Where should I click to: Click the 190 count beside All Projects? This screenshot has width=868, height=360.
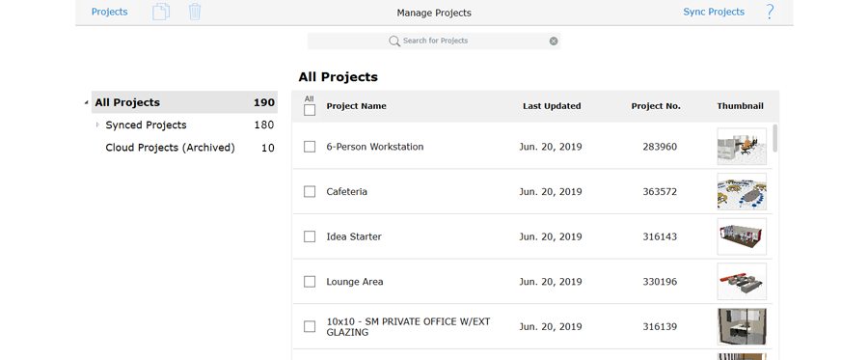(264, 102)
